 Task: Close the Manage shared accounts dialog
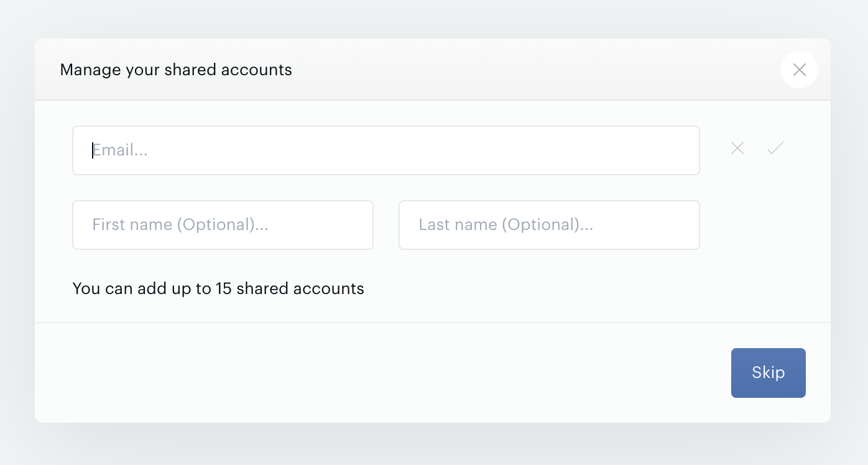pos(800,70)
